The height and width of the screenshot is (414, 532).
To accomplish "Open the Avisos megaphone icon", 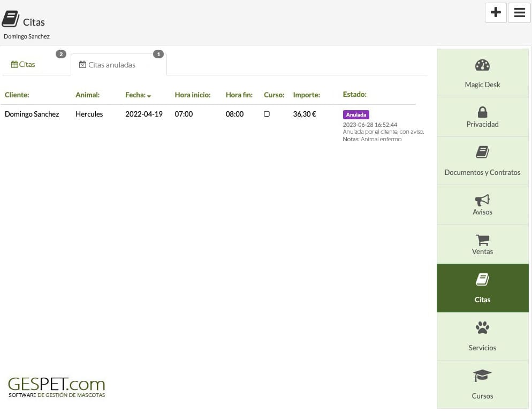I will (x=482, y=200).
